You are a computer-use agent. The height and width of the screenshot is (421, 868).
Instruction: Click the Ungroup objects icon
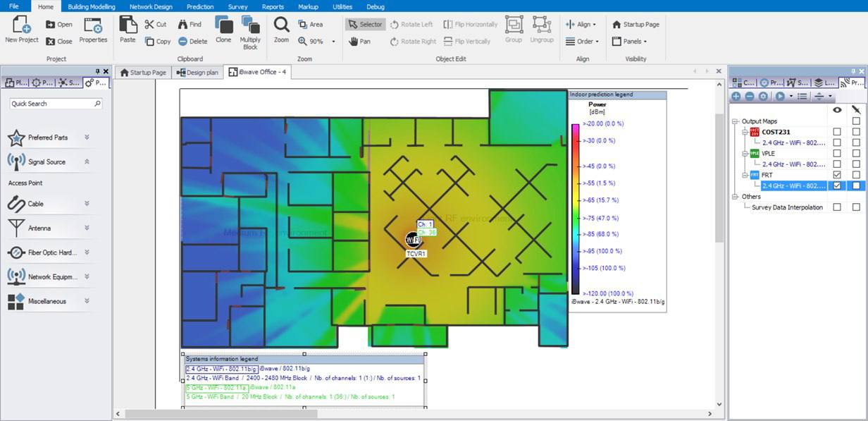click(542, 25)
